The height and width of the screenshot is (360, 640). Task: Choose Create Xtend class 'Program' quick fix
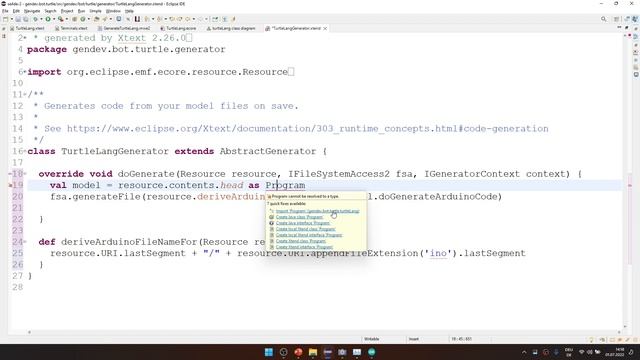pyautogui.click(x=300, y=241)
